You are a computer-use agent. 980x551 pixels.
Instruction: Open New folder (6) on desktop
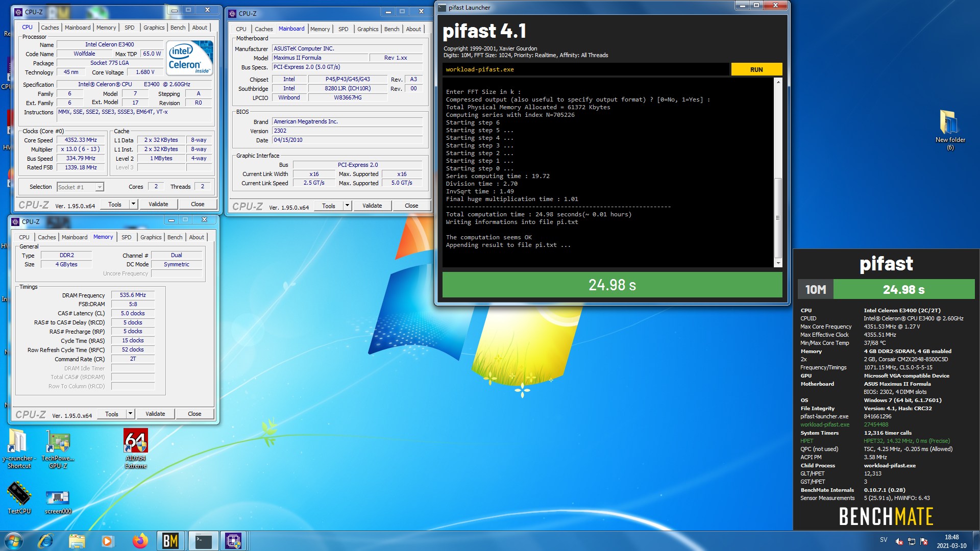(x=950, y=130)
